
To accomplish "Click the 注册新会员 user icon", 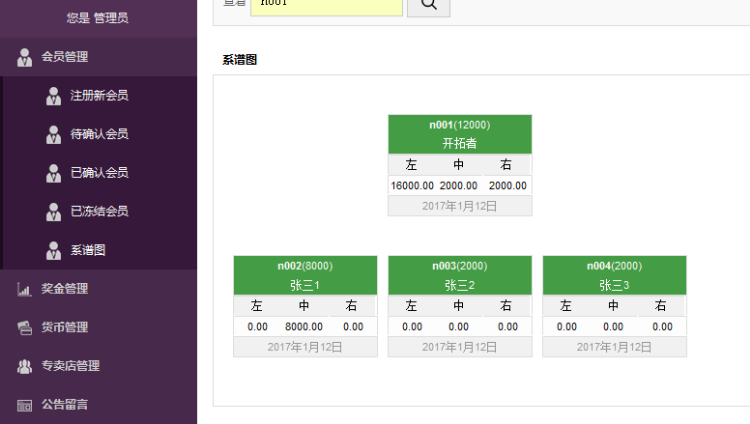I will coord(54,96).
